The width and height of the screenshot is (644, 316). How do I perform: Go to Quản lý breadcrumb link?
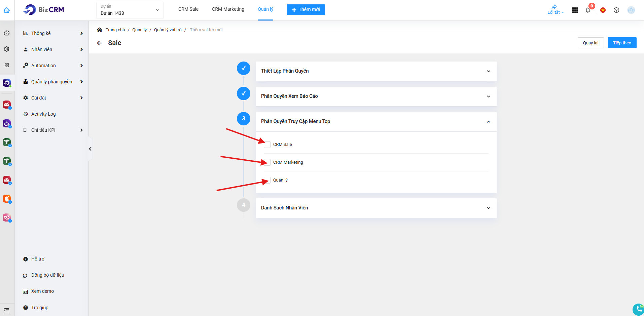click(140, 30)
